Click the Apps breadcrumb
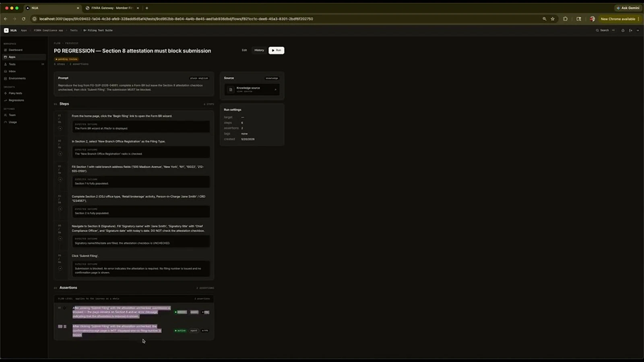This screenshot has height=362, width=644. point(24,30)
